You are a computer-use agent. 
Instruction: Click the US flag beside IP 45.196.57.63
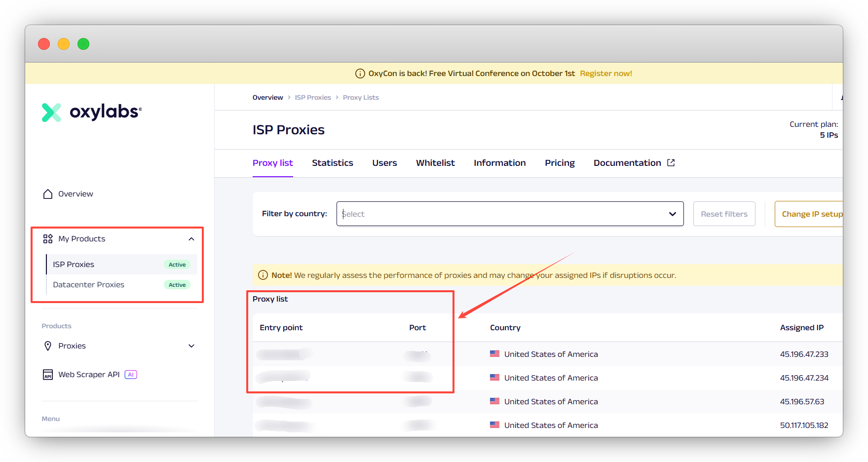tap(494, 401)
